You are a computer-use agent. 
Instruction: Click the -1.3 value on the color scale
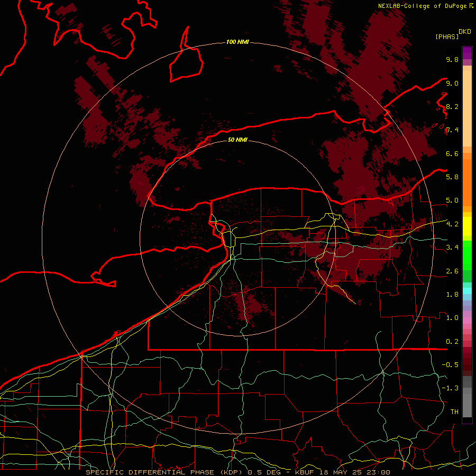(x=450, y=388)
